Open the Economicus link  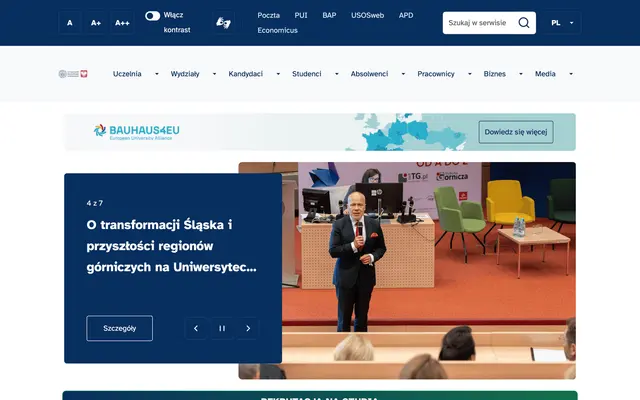(278, 30)
